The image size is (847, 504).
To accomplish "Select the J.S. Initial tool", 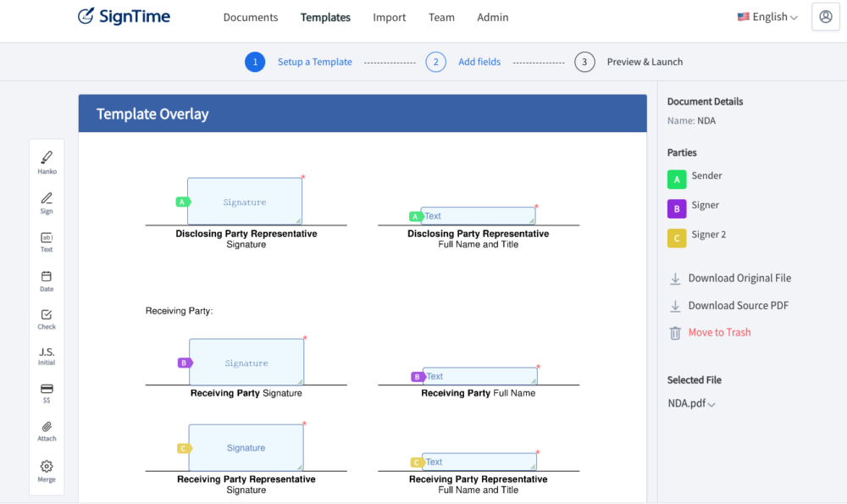I will click(47, 356).
